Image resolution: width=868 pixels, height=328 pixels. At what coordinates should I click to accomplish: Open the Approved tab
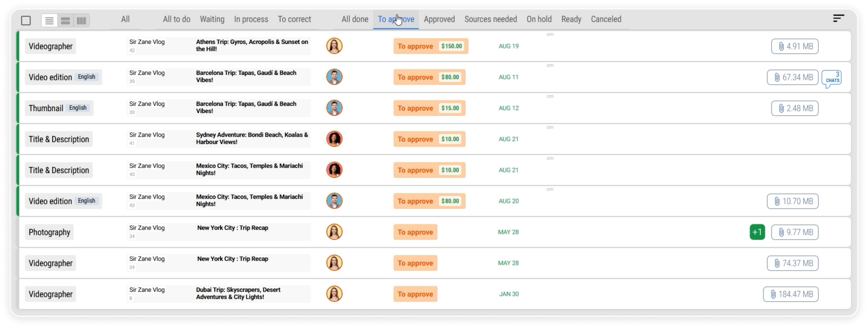tap(439, 19)
